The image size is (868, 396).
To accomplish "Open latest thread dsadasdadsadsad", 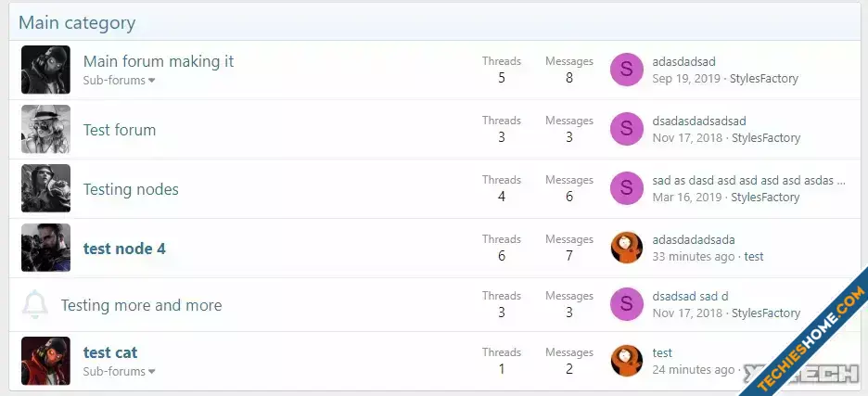I will [x=699, y=121].
